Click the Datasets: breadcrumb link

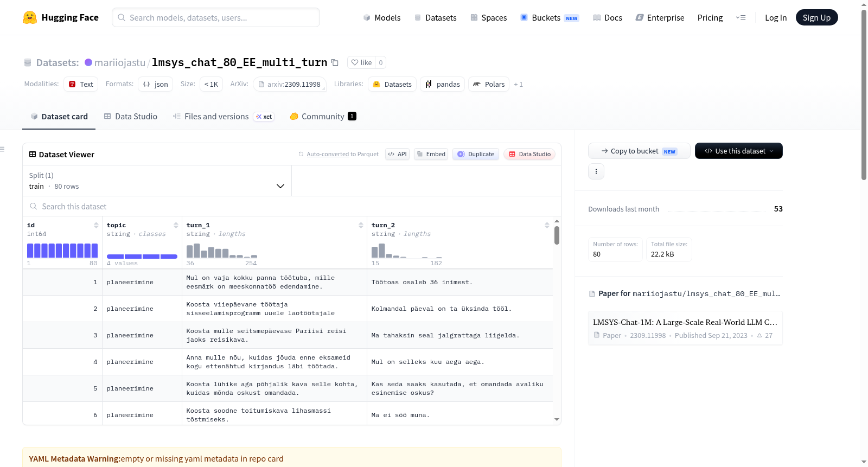tap(57, 62)
